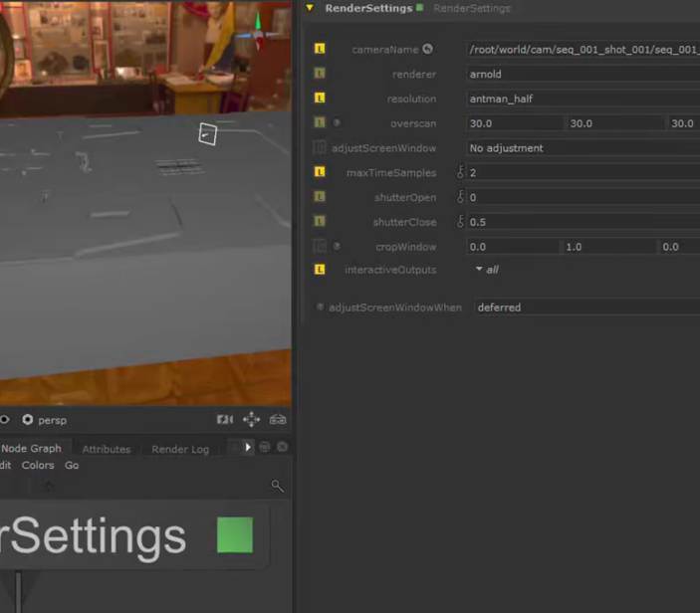Switch to the Attributes tab
The height and width of the screenshot is (613, 700).
click(107, 449)
